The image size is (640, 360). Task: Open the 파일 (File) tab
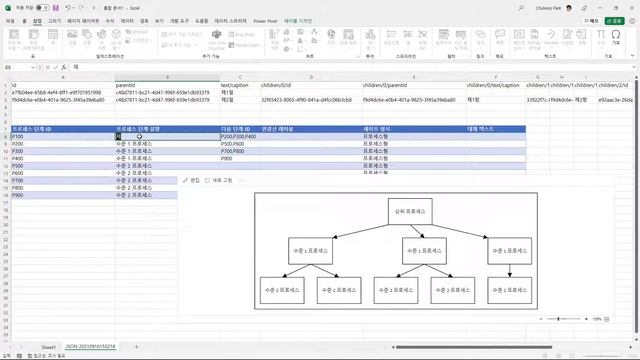(x=10, y=21)
